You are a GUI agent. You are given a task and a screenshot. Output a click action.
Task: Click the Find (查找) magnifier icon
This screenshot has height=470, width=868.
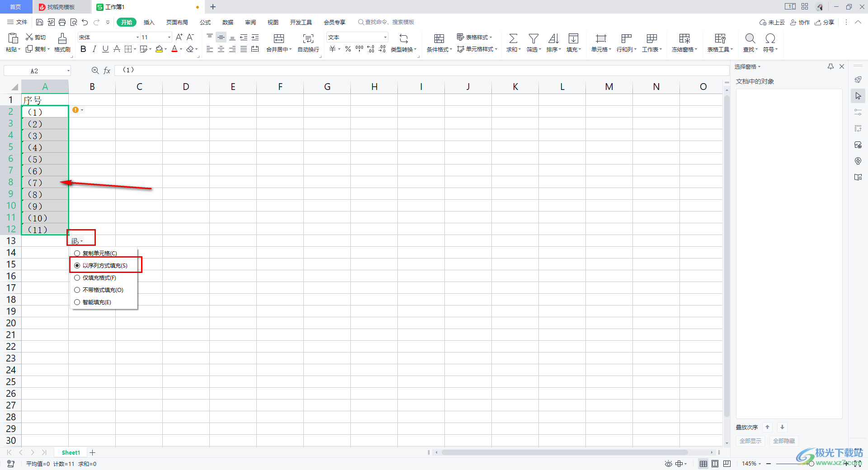pyautogui.click(x=750, y=38)
